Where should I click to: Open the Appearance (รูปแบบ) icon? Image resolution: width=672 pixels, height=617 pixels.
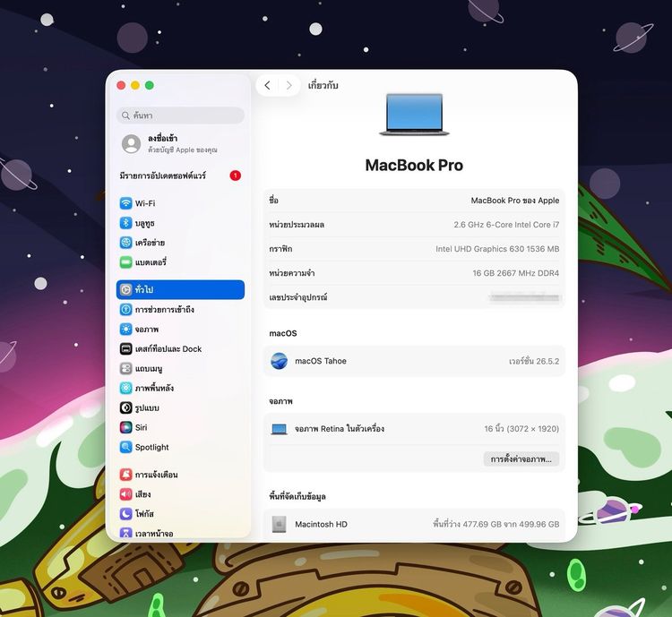(x=125, y=407)
